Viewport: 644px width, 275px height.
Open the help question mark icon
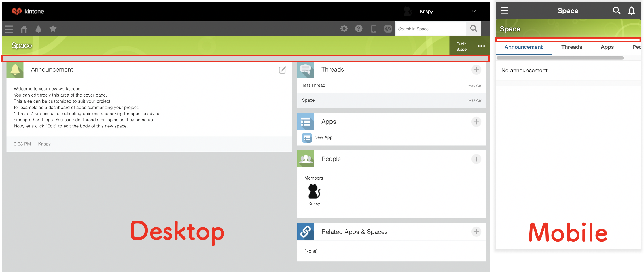click(x=359, y=29)
